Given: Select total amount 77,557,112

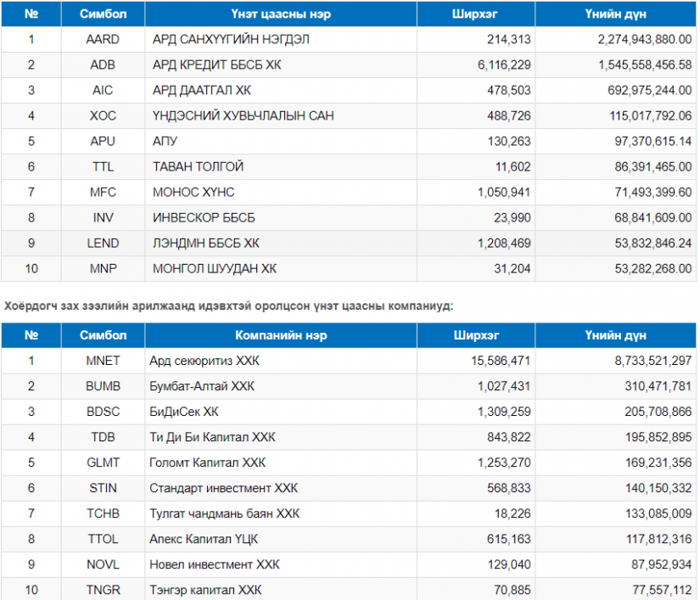Looking at the screenshot, I should 662,589.
